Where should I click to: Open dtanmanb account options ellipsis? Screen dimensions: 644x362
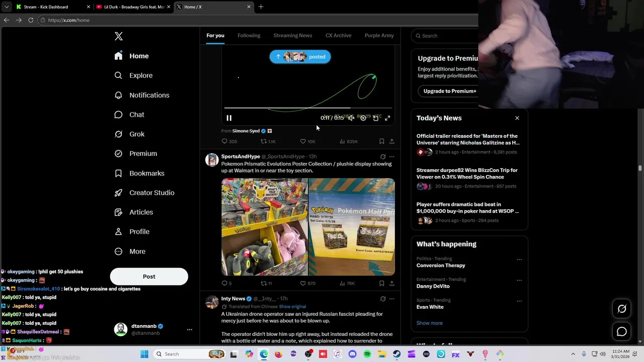click(x=190, y=329)
